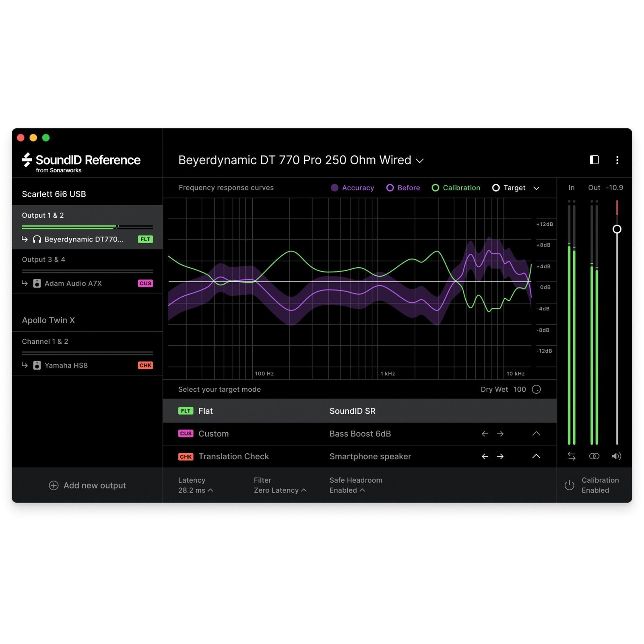This screenshot has height=644, width=644.
Task: Click the Output 1 & 2 level bar
Action: coord(87,227)
